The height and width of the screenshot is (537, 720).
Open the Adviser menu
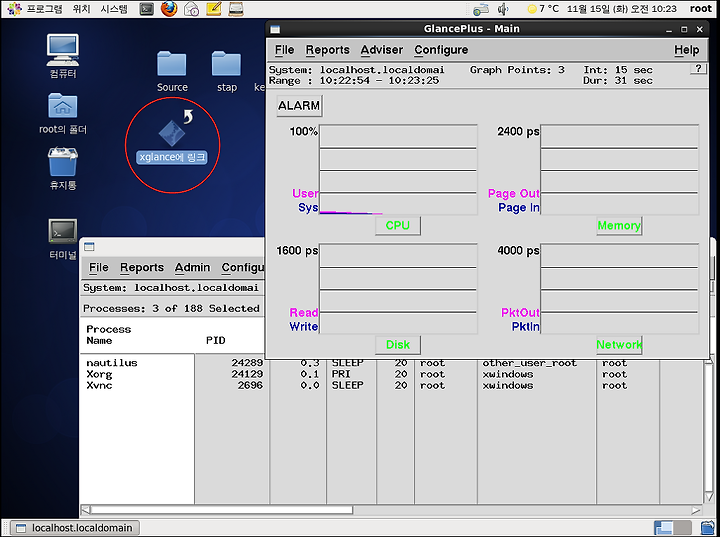click(382, 50)
